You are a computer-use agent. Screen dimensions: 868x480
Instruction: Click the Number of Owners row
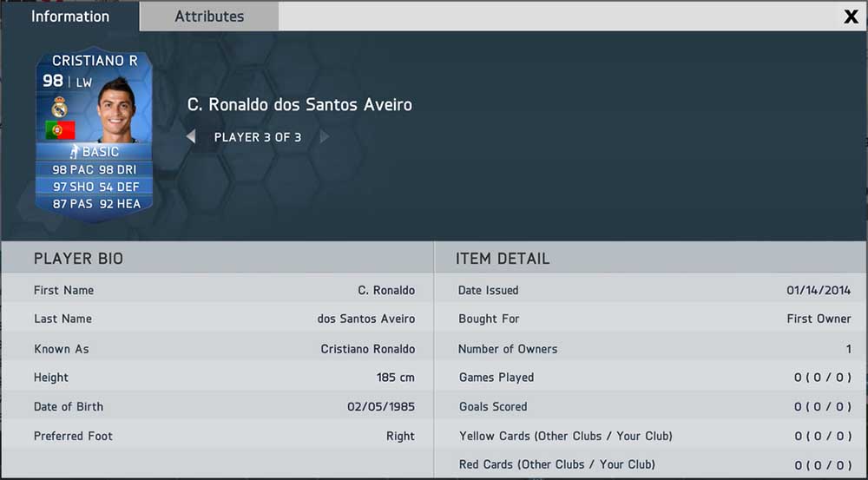[x=652, y=349]
